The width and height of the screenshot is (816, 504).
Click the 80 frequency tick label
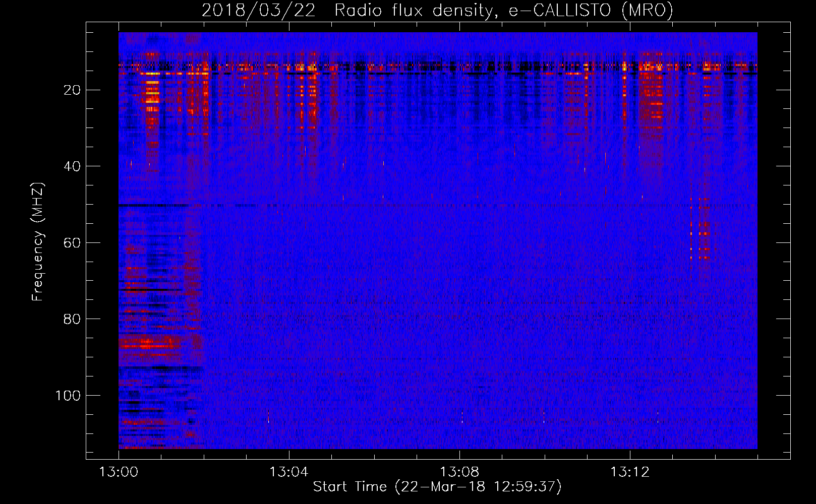coord(72,319)
